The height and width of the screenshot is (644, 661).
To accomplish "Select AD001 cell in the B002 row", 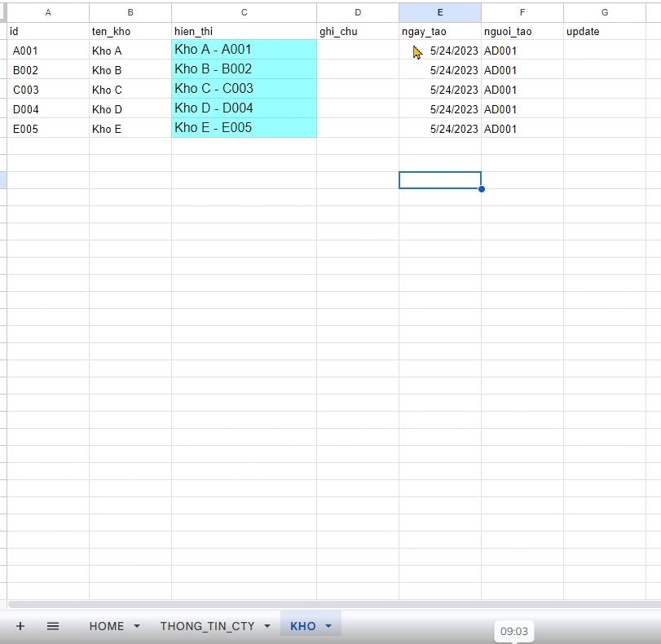I will coord(522,70).
